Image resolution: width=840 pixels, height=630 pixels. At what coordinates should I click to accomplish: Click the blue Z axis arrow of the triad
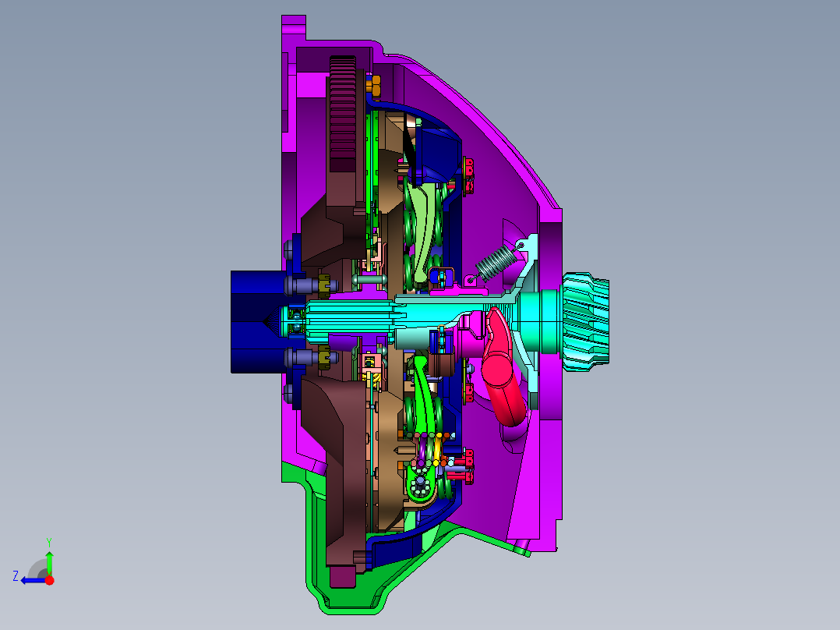tap(32, 581)
